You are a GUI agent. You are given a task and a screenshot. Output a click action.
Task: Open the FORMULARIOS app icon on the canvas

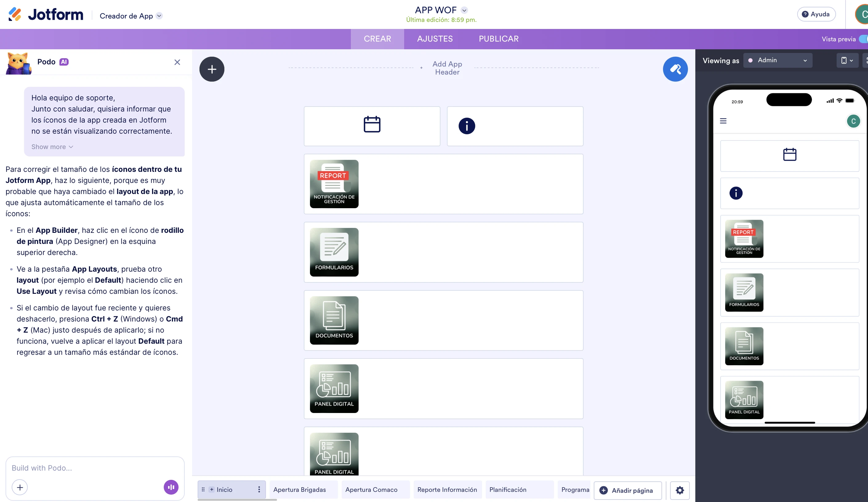pos(334,252)
